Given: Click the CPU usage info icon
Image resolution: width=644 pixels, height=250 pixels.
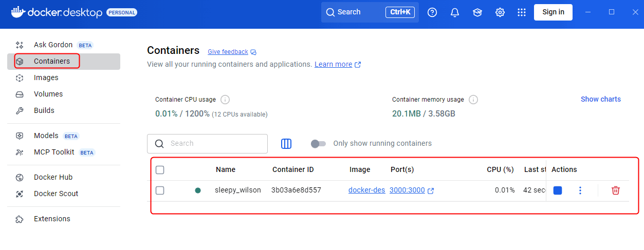Looking at the screenshot, I should coord(225,100).
